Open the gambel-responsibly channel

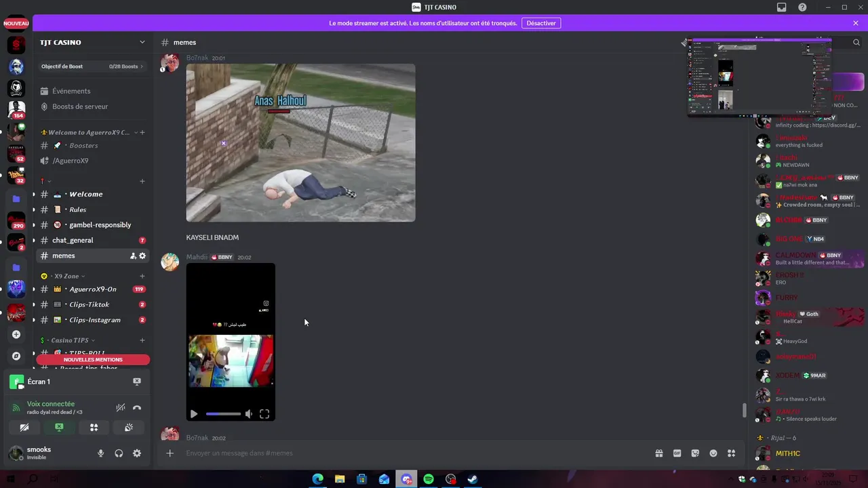coord(92,225)
